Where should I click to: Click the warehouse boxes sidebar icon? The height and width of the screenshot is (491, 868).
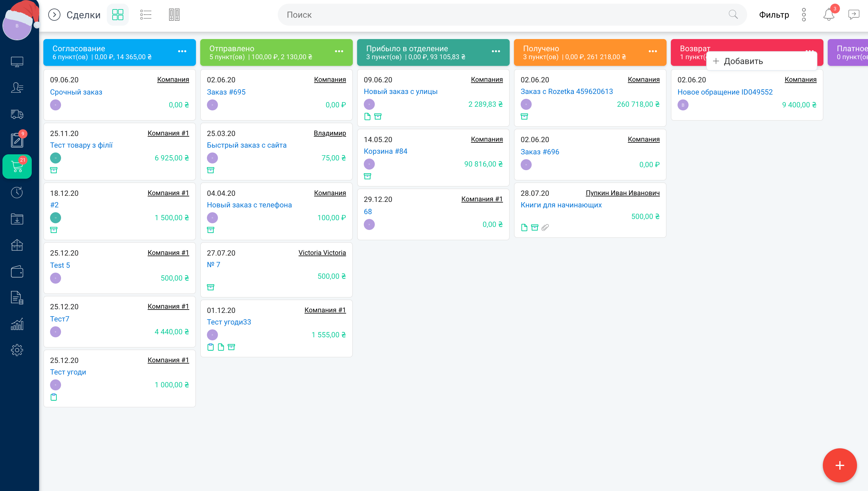17,245
